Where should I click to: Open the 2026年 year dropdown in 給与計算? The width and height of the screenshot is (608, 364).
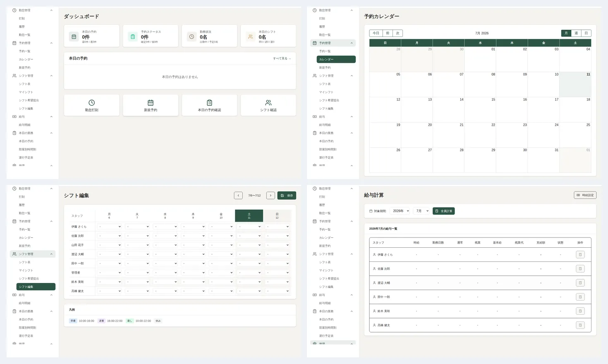coord(400,211)
